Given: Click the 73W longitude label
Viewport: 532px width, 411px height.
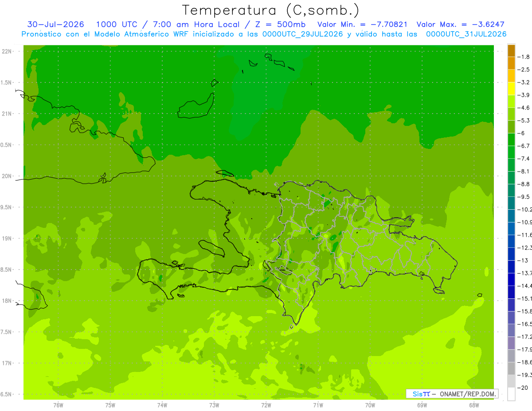Looking at the screenshot, I should coord(214,405).
